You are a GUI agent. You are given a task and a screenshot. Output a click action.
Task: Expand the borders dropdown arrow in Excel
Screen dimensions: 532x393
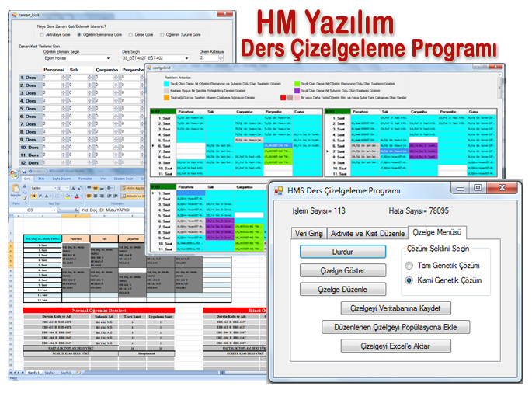point(62,196)
